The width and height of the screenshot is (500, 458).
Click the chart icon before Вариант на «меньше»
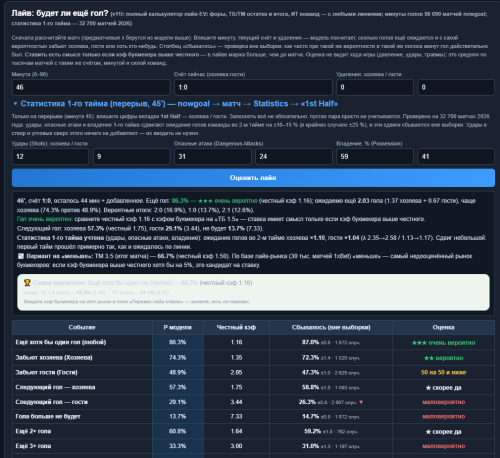(x=21, y=256)
